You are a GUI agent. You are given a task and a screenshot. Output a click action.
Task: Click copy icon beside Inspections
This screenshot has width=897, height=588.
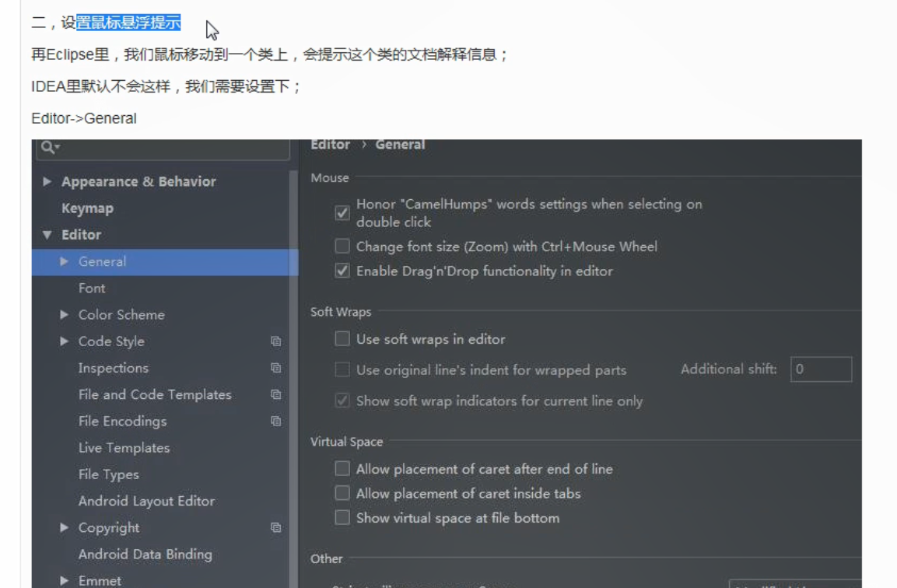tap(275, 367)
